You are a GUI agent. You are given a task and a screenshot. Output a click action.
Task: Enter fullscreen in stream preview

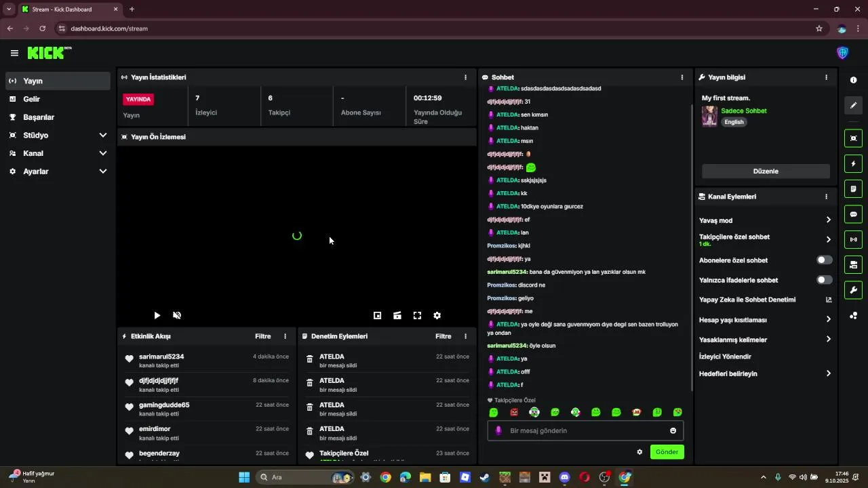[x=417, y=315]
